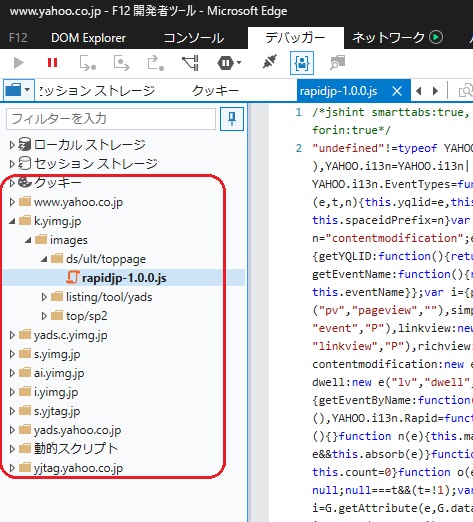Image resolution: width=473 pixels, height=522 pixels.
Task: Click the Step Out debugger icon
Action: pos(156,63)
